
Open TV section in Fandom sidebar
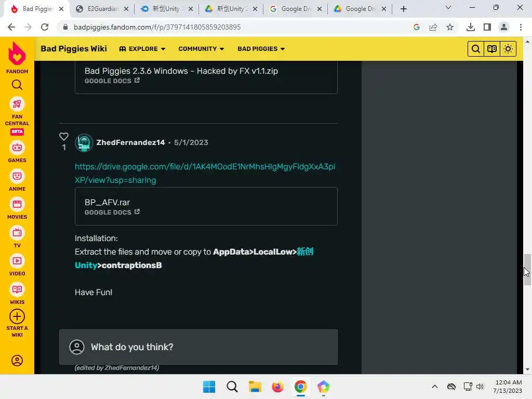point(17,233)
